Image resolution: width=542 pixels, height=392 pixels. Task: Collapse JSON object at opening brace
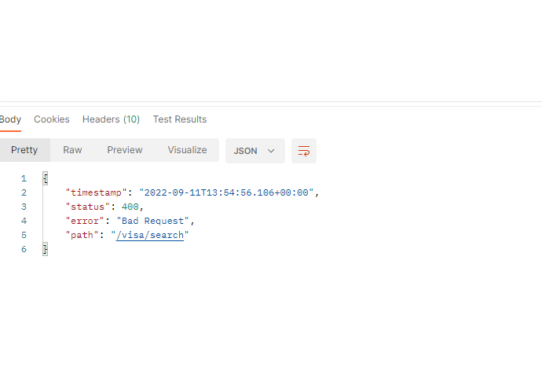coord(46,178)
